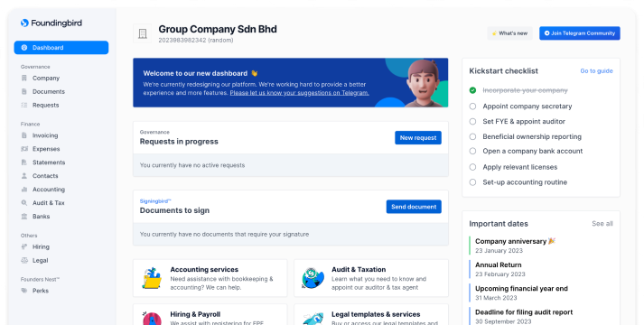Click the New request button

click(x=418, y=138)
